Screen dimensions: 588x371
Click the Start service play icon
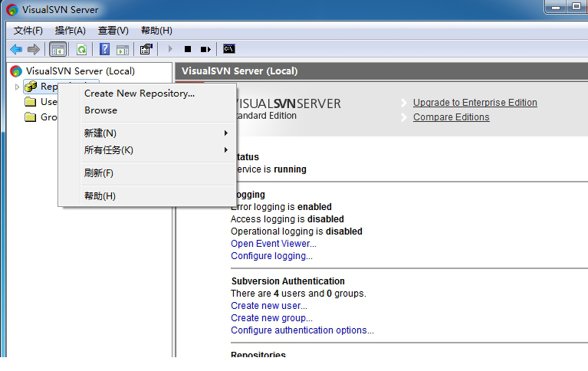[x=170, y=49]
